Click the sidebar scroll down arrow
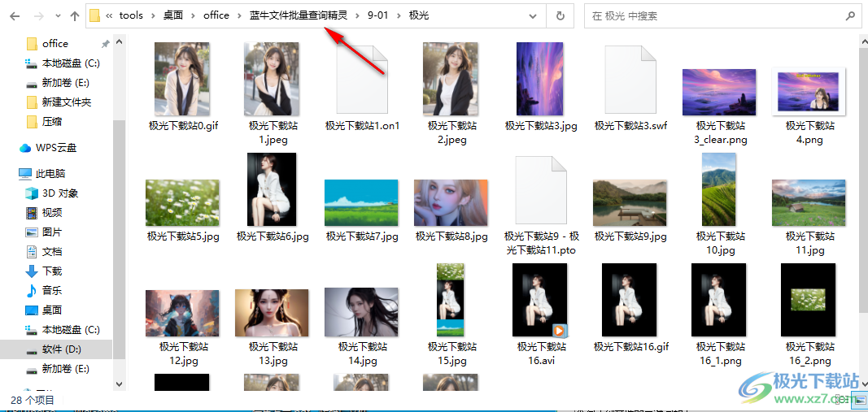The image size is (868, 412). click(119, 383)
